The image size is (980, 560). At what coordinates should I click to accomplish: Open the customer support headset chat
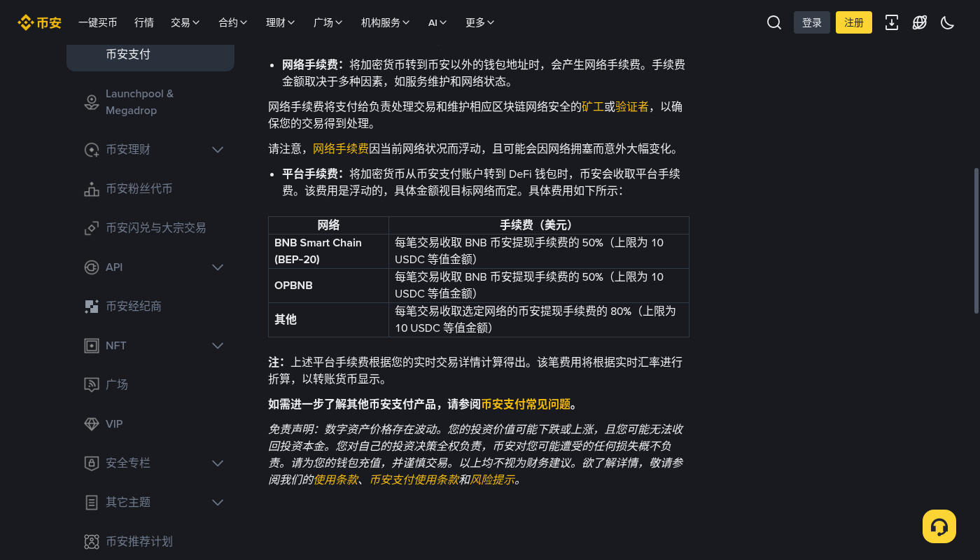939,526
